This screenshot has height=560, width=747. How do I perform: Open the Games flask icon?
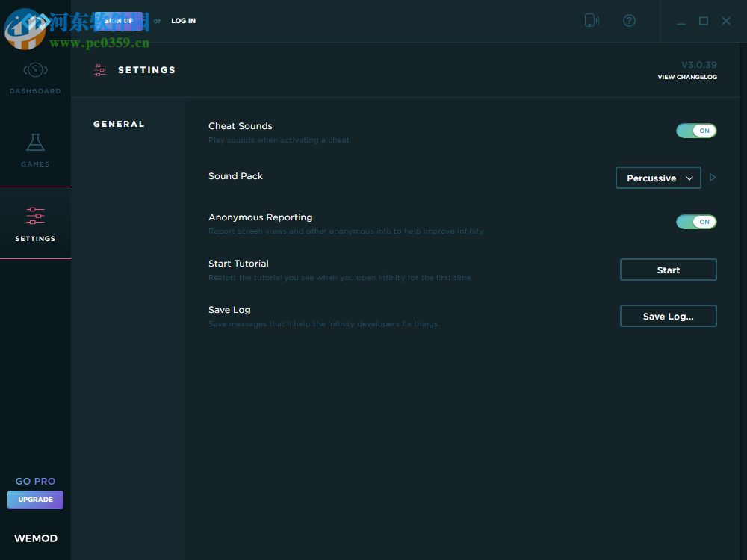tap(35, 143)
